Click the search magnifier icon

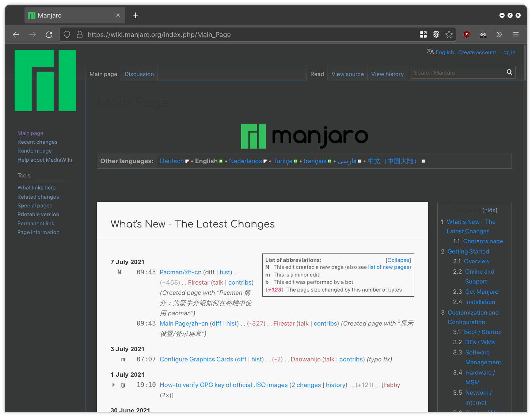click(x=509, y=72)
